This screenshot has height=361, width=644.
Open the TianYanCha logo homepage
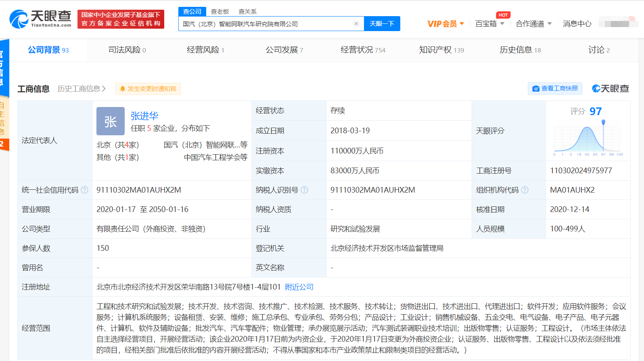tap(40, 19)
